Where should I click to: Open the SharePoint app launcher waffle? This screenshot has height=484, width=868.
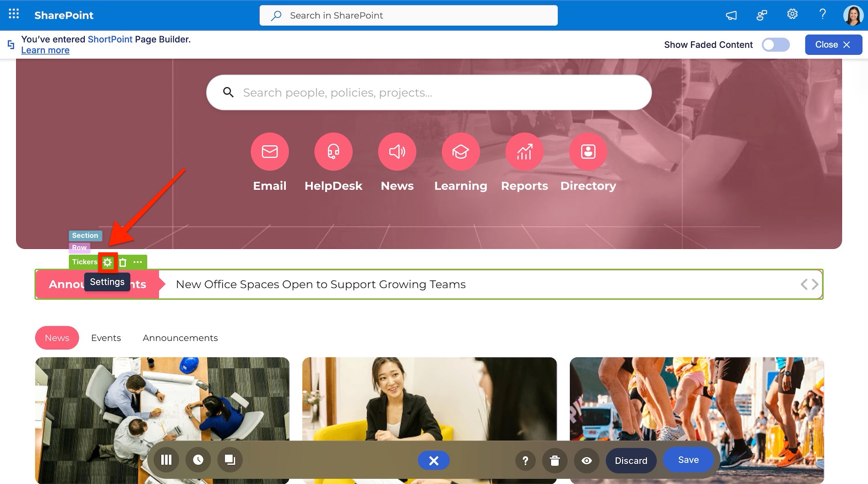(13, 15)
